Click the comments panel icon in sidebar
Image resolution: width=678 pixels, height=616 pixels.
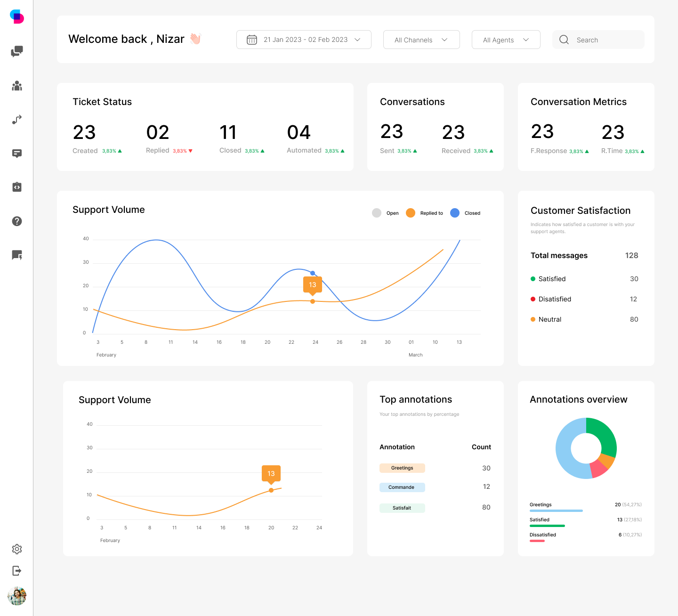pyautogui.click(x=17, y=154)
